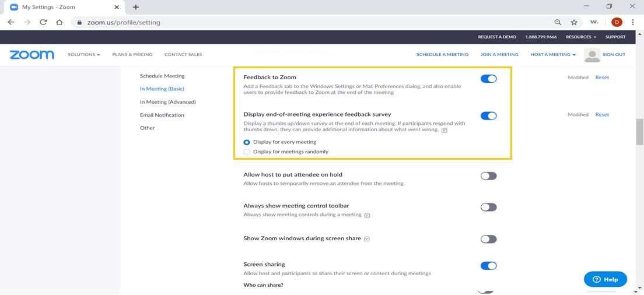
Task: Open a new browser tab
Action: point(136,7)
